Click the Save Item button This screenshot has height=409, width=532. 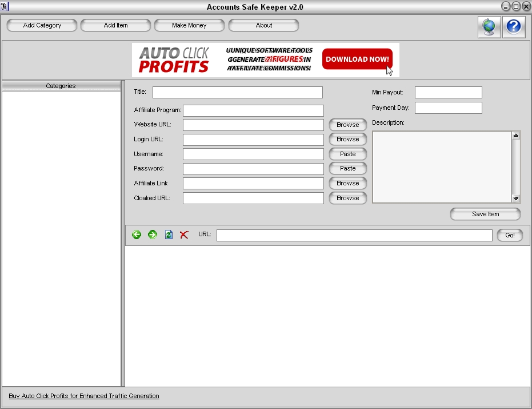(x=485, y=214)
